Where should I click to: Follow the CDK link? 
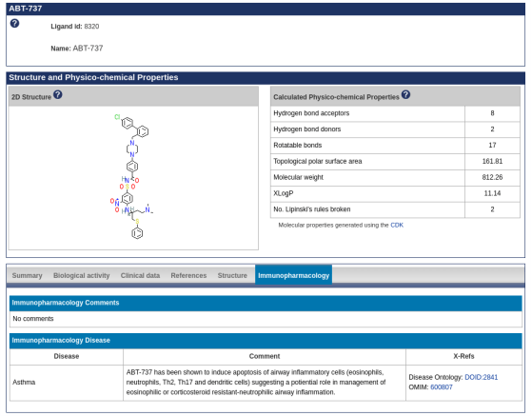pos(397,225)
